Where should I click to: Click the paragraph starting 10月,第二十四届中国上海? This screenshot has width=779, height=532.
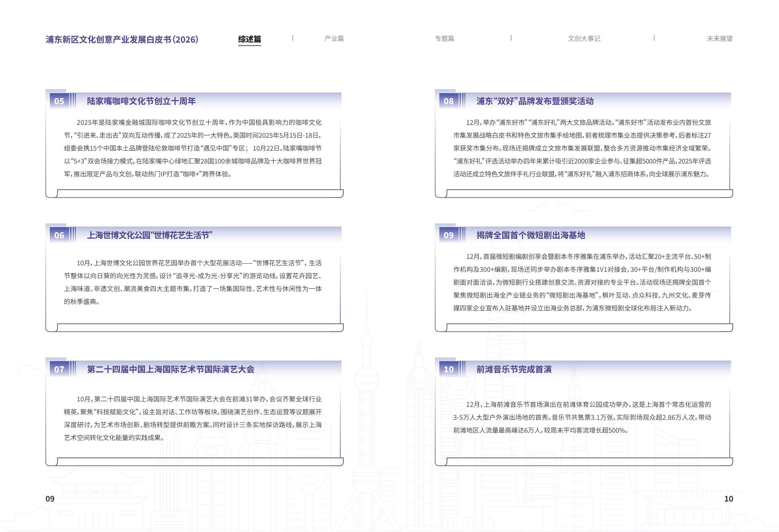click(x=193, y=418)
